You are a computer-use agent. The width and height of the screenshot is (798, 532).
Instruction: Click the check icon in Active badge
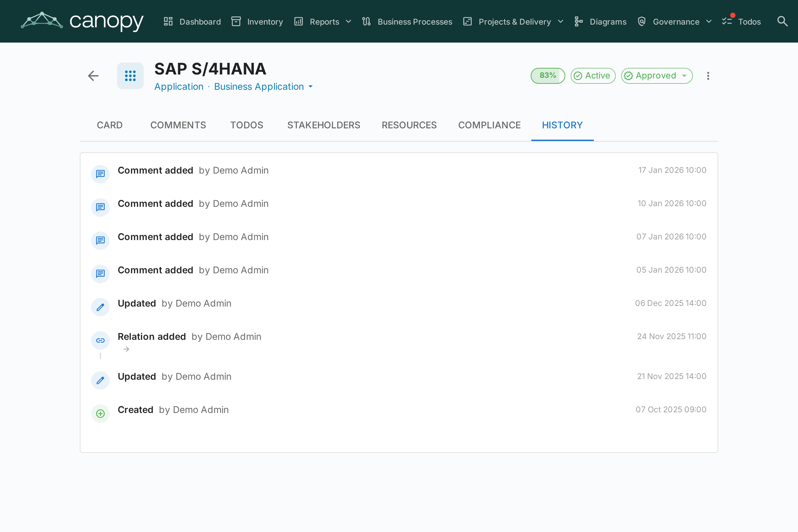click(578, 76)
